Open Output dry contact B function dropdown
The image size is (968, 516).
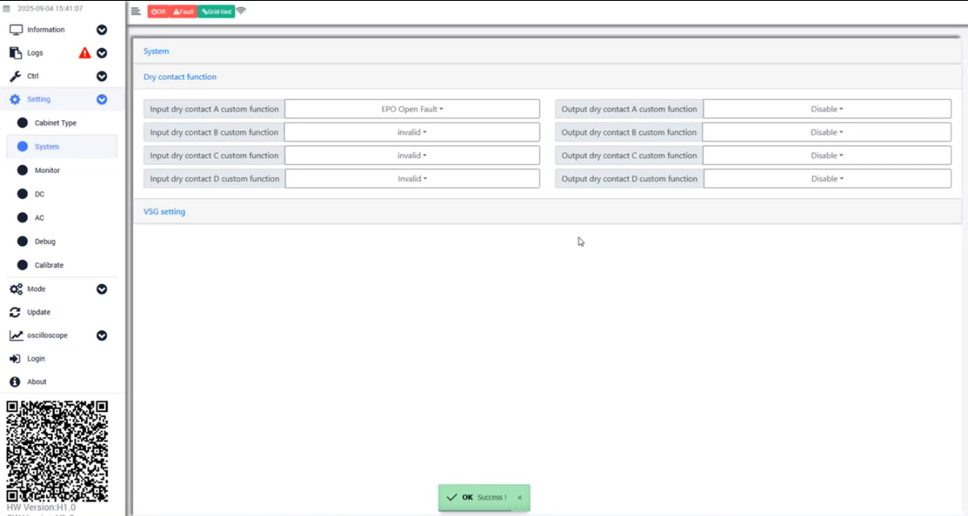[826, 132]
